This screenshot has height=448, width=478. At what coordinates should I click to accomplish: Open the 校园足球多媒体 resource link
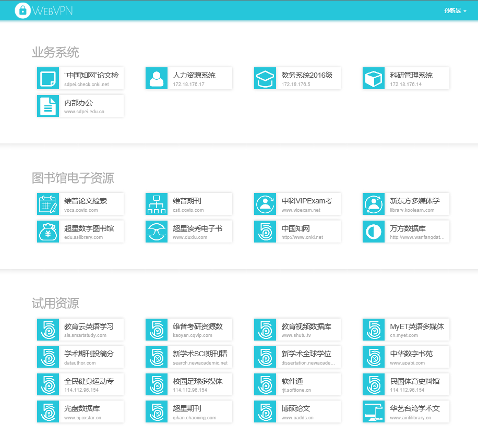[x=189, y=384]
